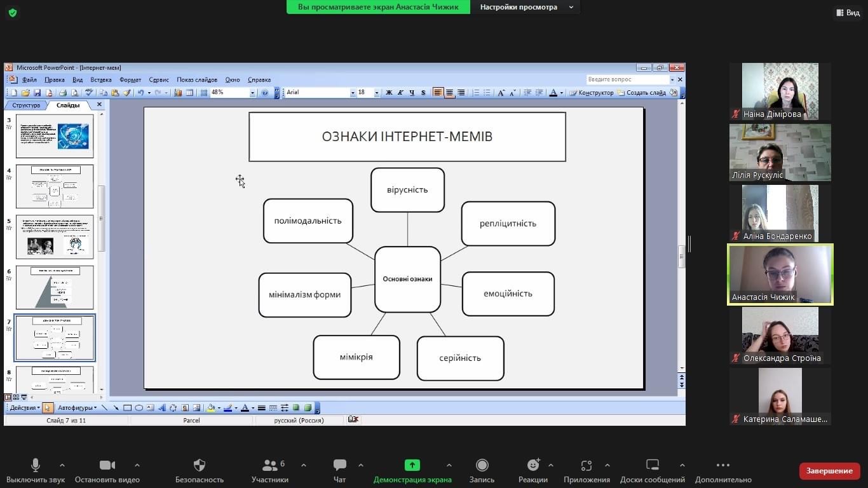868x488 pixels.
Task: Start screen share with green button
Action: (412, 466)
